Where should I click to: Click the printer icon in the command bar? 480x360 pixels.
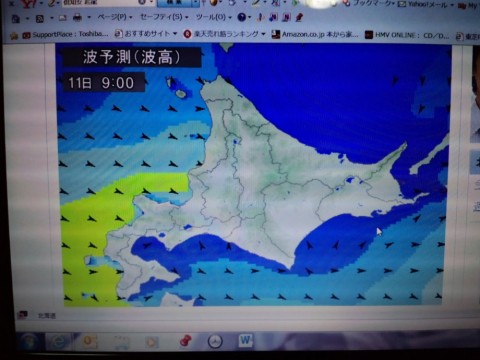[77, 17]
